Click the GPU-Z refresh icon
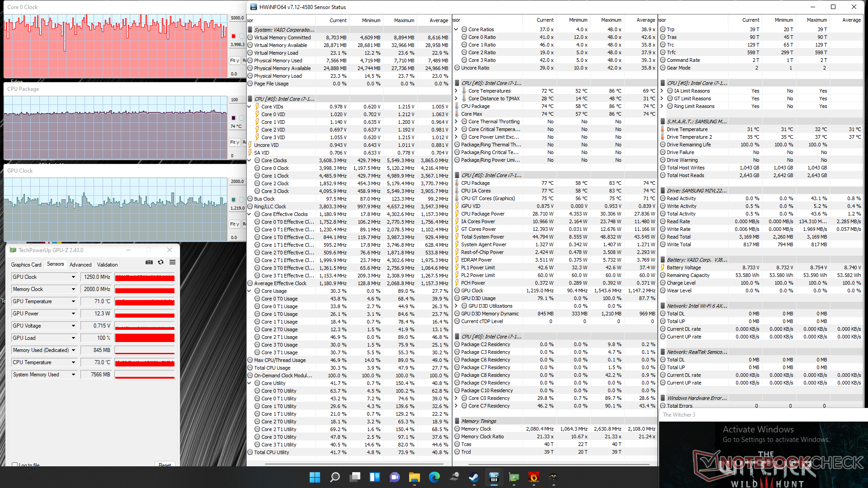The image size is (868, 488). 160,263
